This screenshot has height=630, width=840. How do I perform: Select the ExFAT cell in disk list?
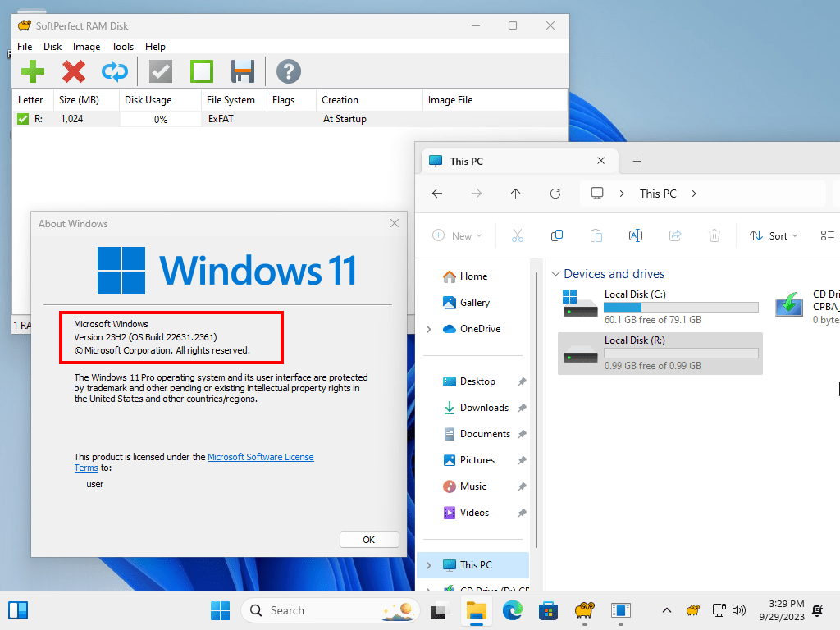(221, 119)
